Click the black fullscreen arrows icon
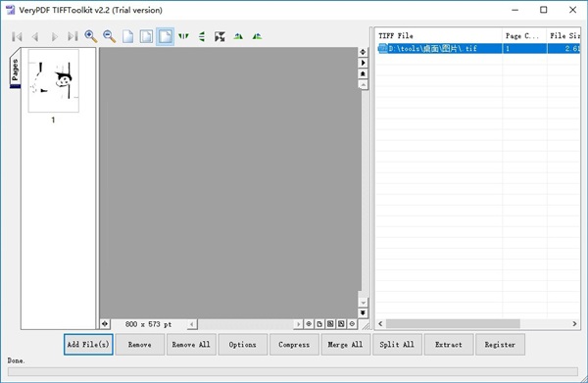 click(x=220, y=36)
